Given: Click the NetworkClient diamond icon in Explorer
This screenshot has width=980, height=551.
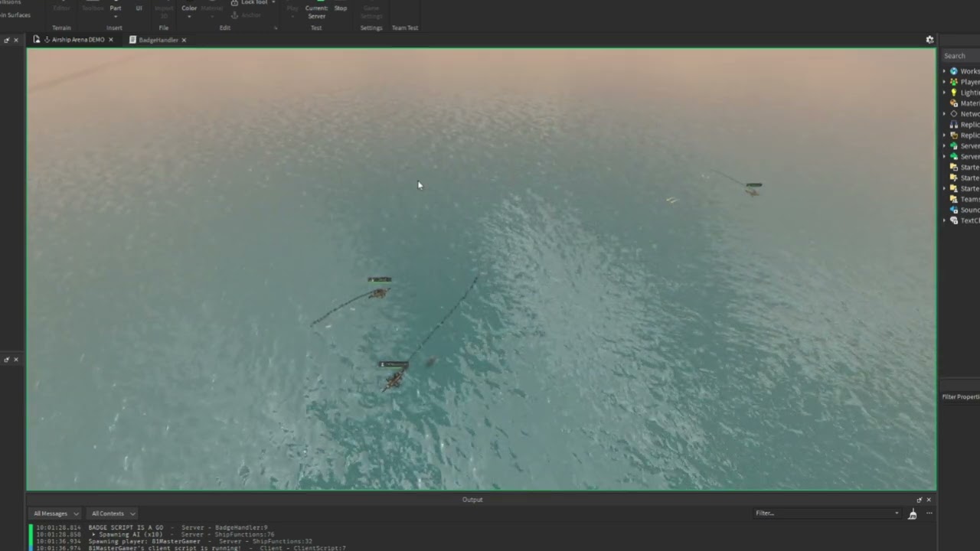Looking at the screenshot, I should tap(953, 114).
